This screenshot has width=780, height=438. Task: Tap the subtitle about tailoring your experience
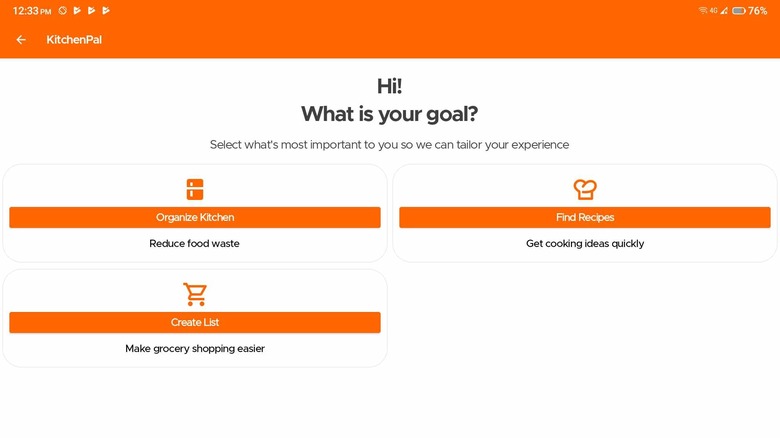(390, 145)
